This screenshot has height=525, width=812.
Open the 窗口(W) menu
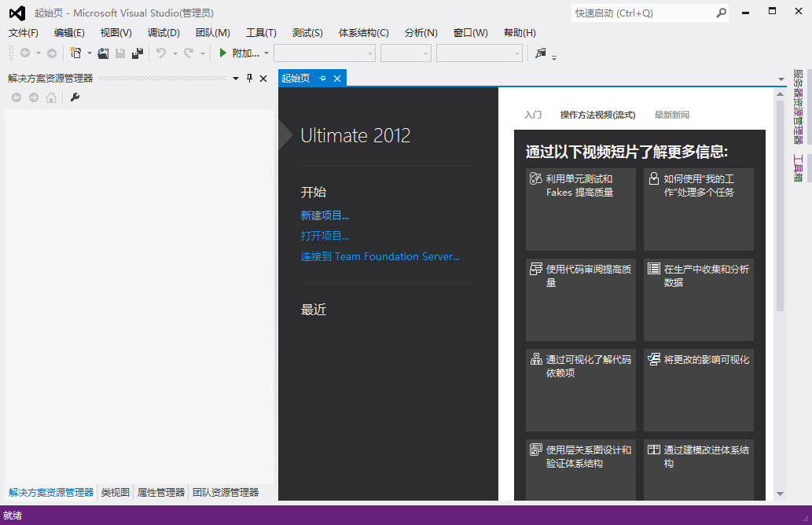pyautogui.click(x=471, y=33)
